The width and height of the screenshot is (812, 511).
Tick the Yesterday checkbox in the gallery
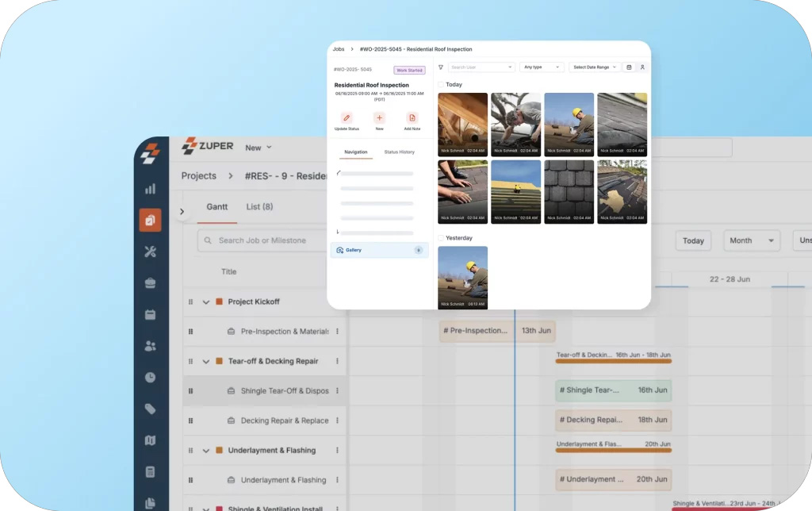[442, 237]
